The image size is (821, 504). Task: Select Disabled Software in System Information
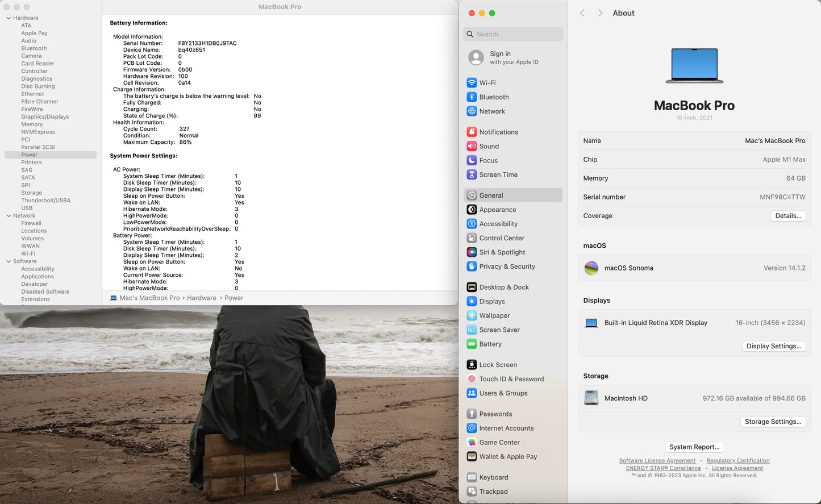45,292
